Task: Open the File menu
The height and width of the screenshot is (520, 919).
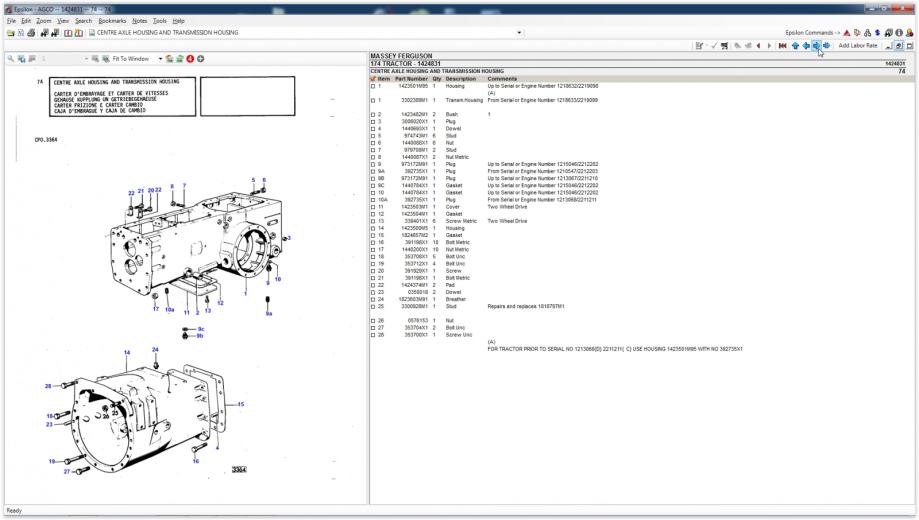Action: pos(11,21)
